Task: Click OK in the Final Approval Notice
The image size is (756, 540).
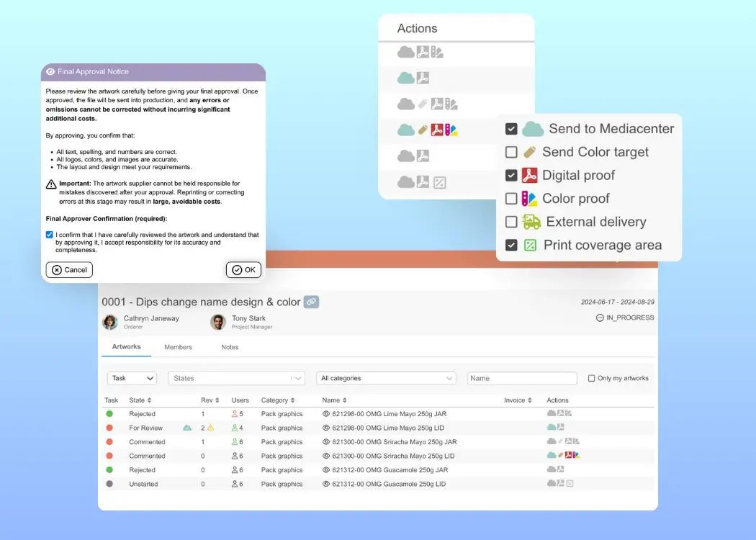Action: 243,269
